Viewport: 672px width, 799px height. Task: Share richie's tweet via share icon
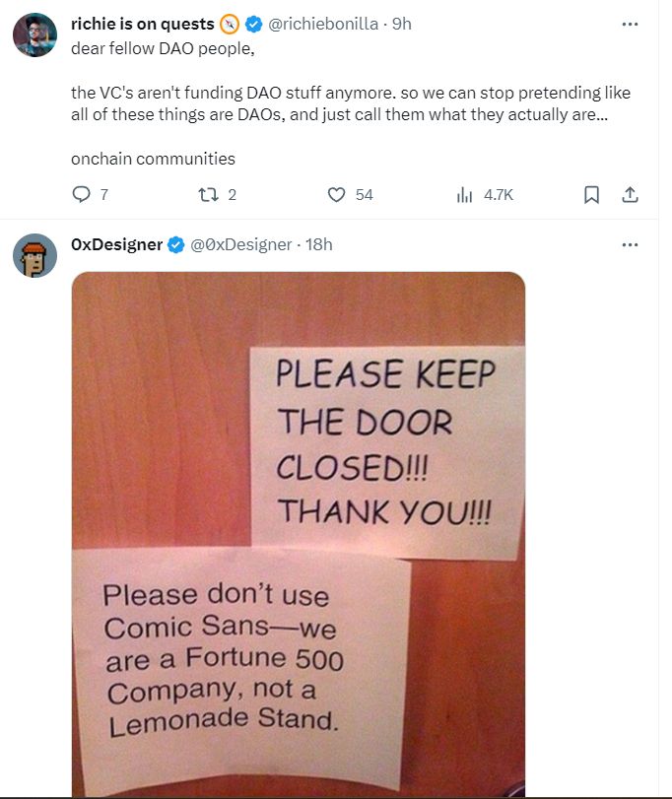[x=630, y=195]
